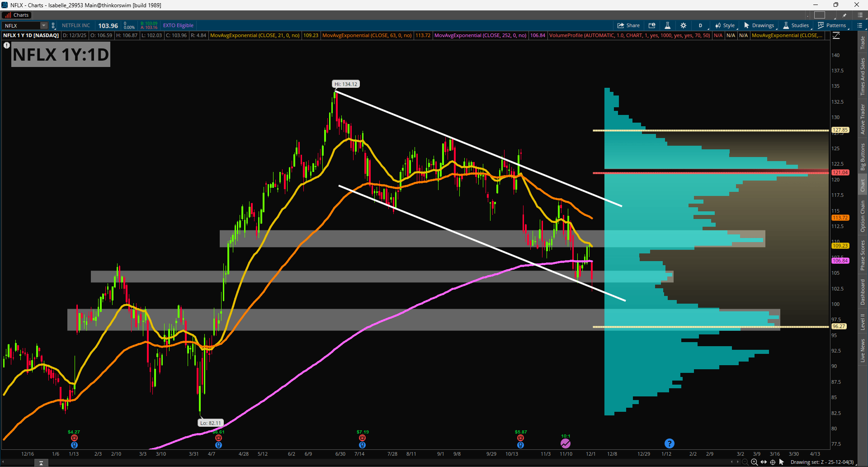
Task: Open chart settings gear icon
Action: pyautogui.click(x=683, y=25)
